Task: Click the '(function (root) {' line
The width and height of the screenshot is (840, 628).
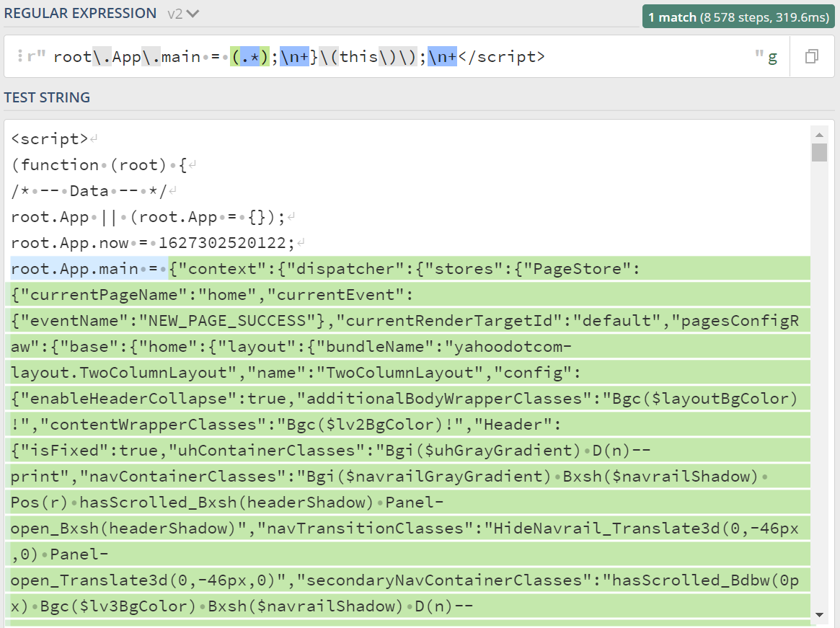Action: [99, 165]
